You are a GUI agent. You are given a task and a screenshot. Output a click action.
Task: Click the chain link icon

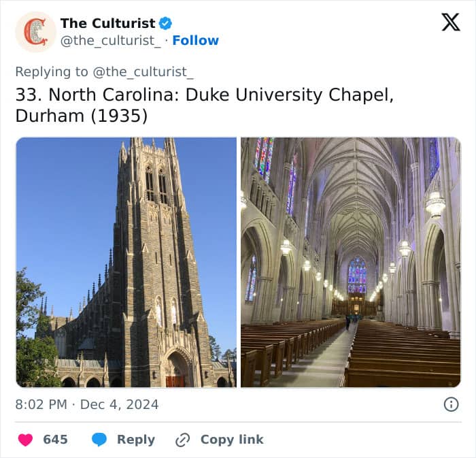pyautogui.click(x=182, y=440)
